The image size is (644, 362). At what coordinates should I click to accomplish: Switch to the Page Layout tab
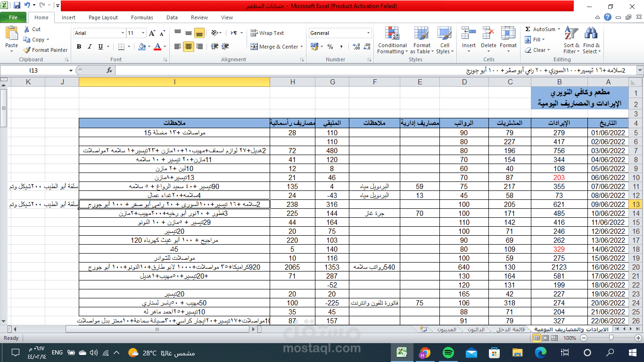tap(103, 17)
